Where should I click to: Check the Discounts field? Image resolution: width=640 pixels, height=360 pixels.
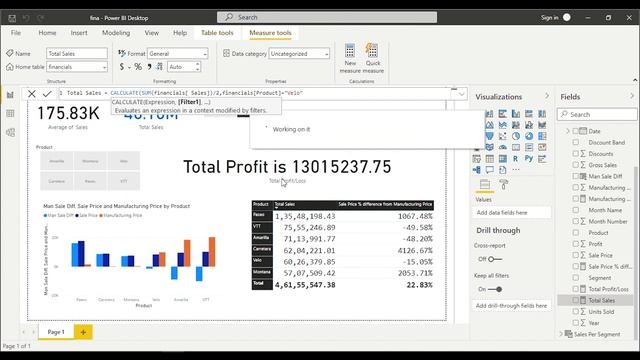576,153
